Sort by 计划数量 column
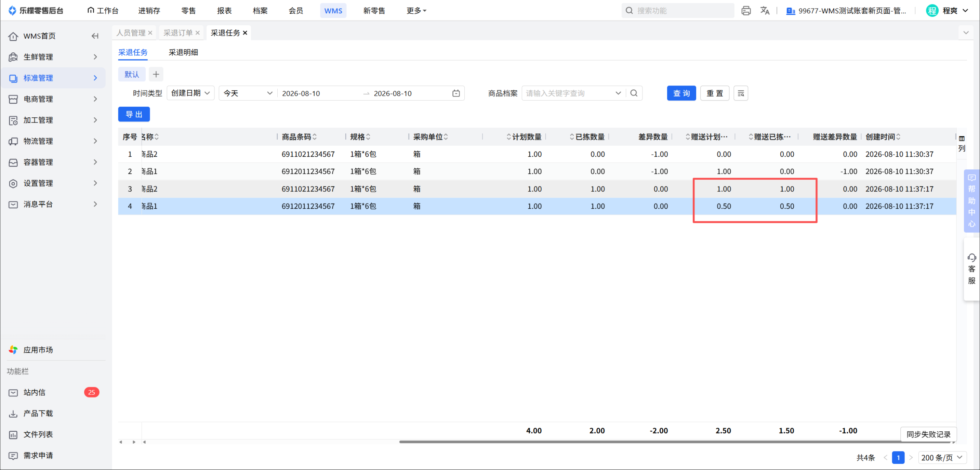This screenshot has width=980, height=470. (x=509, y=137)
